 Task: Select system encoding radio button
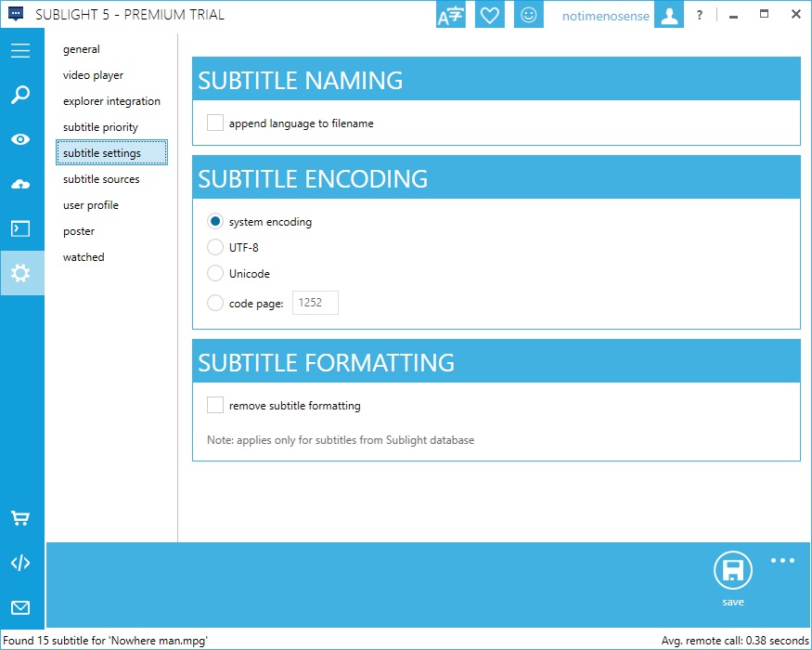click(215, 221)
